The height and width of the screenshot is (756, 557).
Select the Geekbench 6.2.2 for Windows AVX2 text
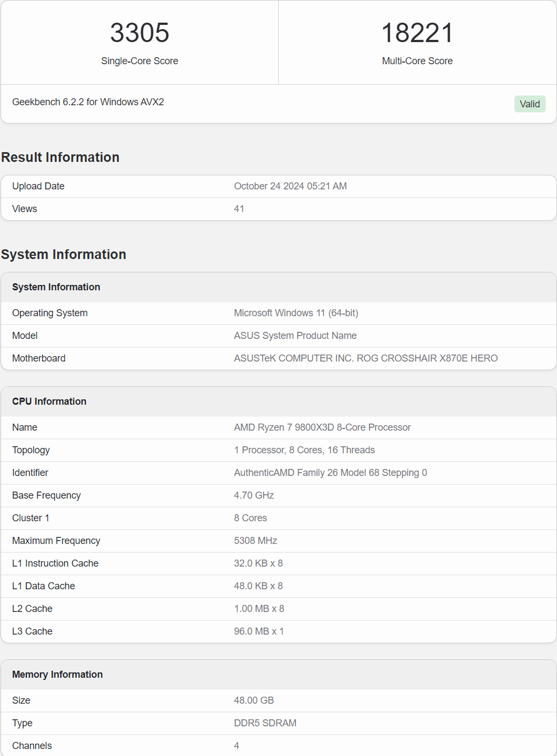[88, 102]
